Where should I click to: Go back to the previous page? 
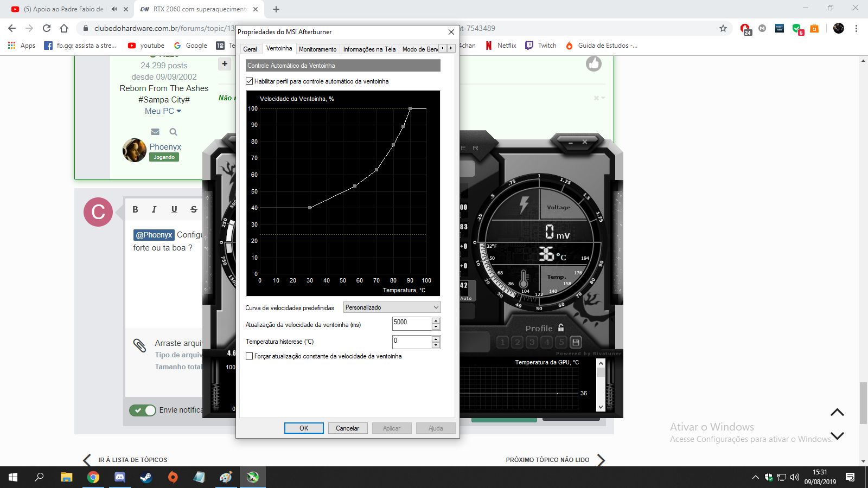[12, 28]
